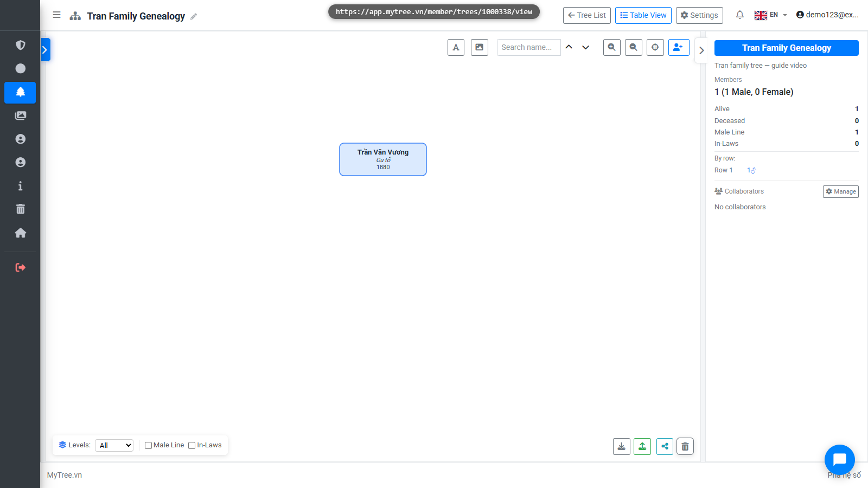Click the Search name field
Viewport: 868px width, 488px height.
pos(529,47)
